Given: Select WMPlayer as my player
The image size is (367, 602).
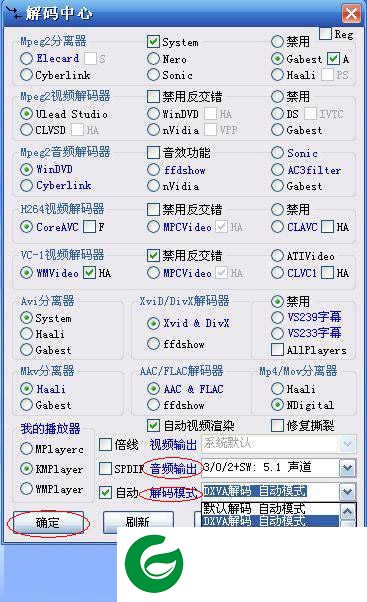Looking at the screenshot, I should pyautogui.click(x=26, y=489).
